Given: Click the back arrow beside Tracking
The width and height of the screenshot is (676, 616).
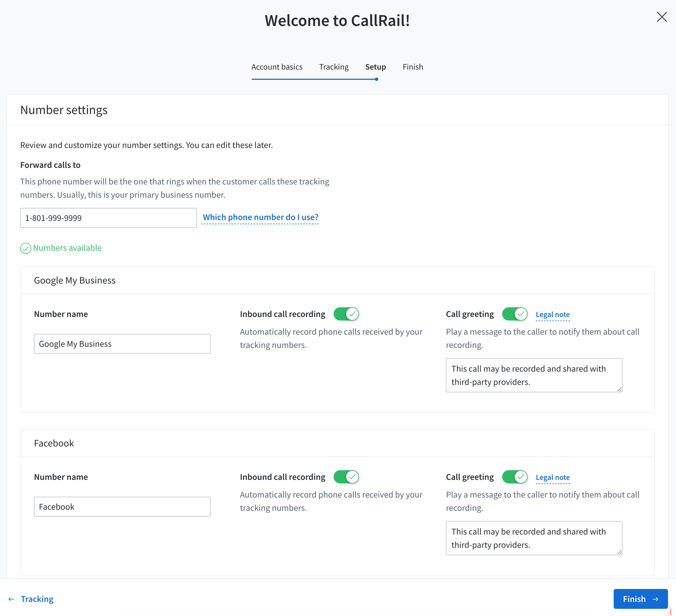Looking at the screenshot, I should (x=12, y=599).
